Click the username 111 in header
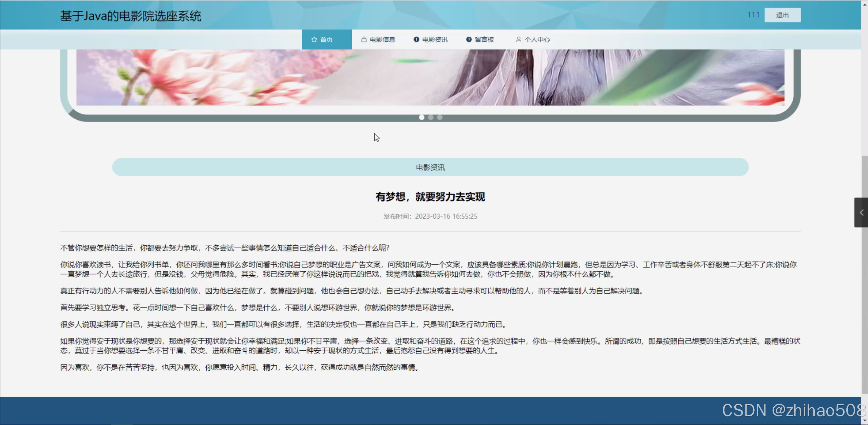Image resolution: width=868 pixels, height=425 pixels. coord(753,15)
